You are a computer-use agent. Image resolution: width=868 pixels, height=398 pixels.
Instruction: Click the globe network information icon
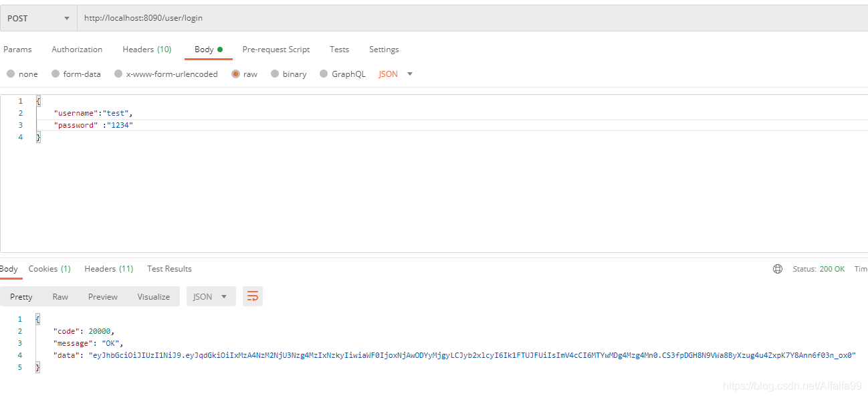click(778, 269)
